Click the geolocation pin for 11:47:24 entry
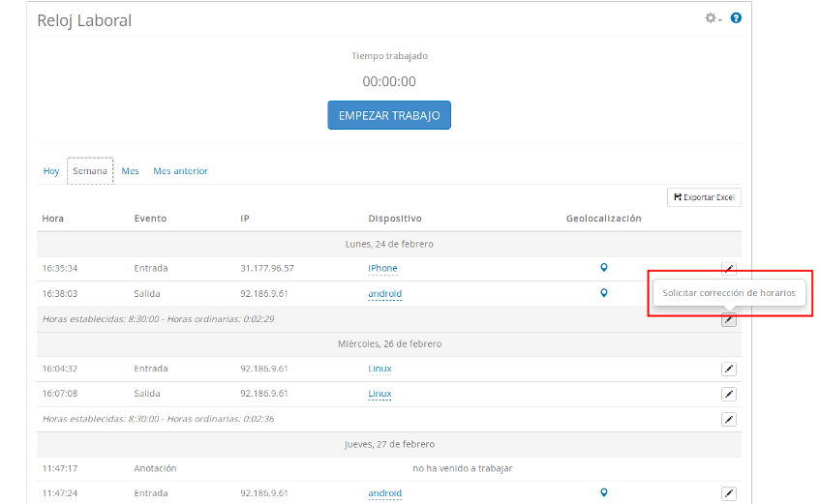Viewport: 820px width, 504px height. (604, 492)
